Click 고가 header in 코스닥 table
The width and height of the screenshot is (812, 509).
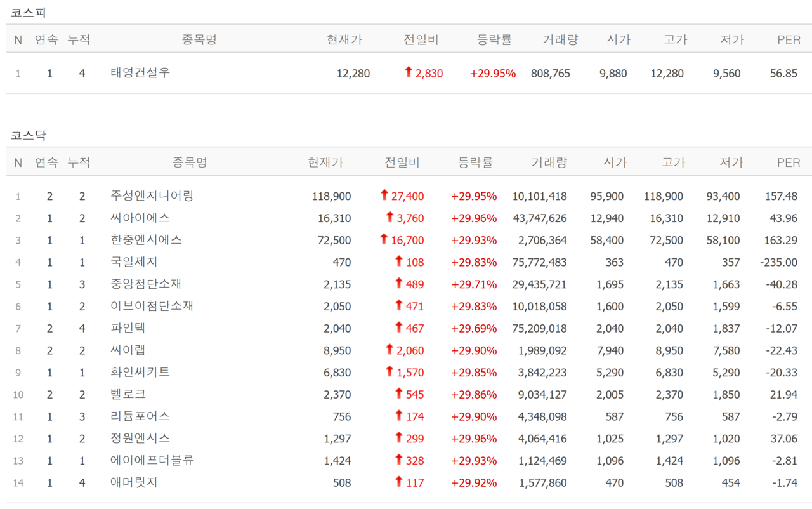coord(674,162)
